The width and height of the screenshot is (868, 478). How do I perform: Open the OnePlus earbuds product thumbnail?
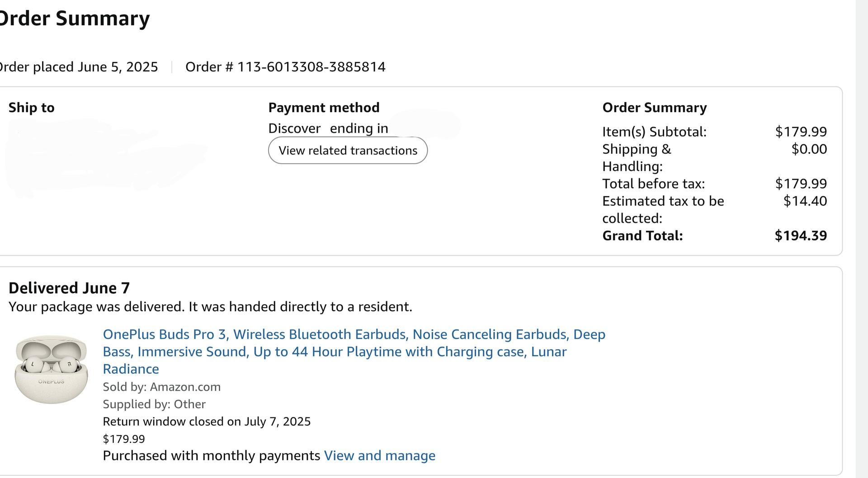(x=52, y=369)
